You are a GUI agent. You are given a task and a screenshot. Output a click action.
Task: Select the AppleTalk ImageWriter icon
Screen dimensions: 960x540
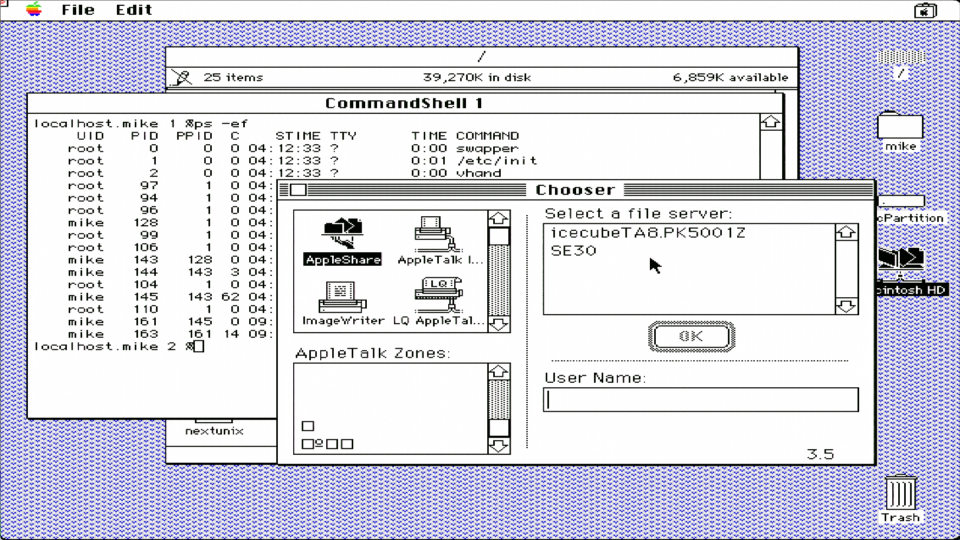[x=440, y=241]
